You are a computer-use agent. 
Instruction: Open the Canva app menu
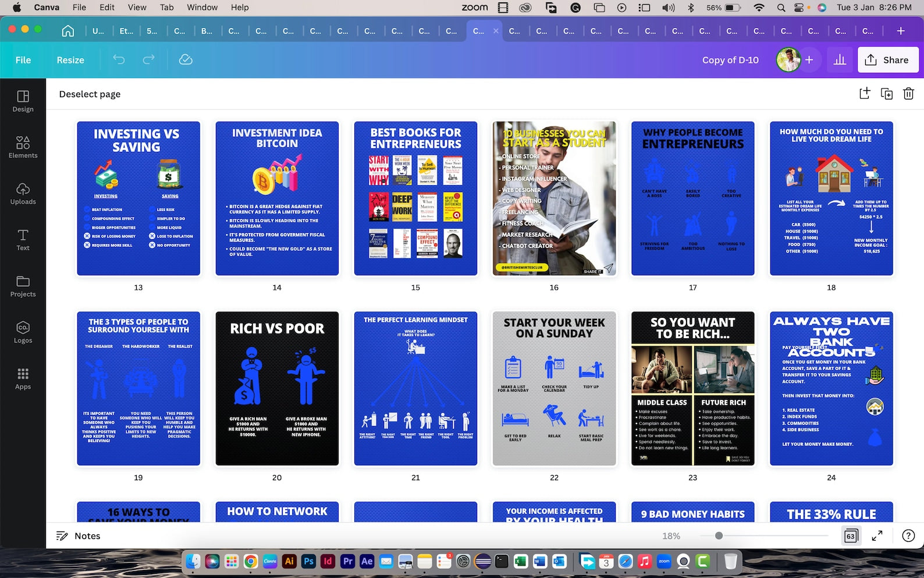click(x=47, y=8)
